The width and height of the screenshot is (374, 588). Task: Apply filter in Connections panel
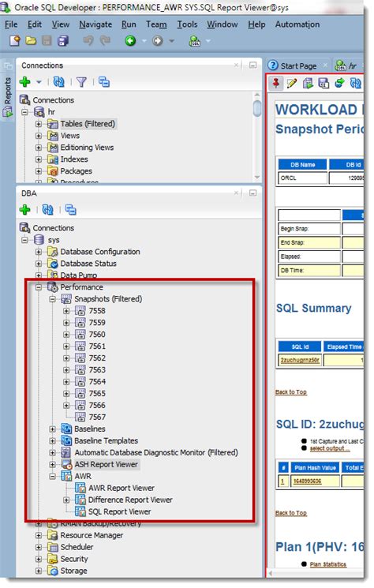[81, 82]
